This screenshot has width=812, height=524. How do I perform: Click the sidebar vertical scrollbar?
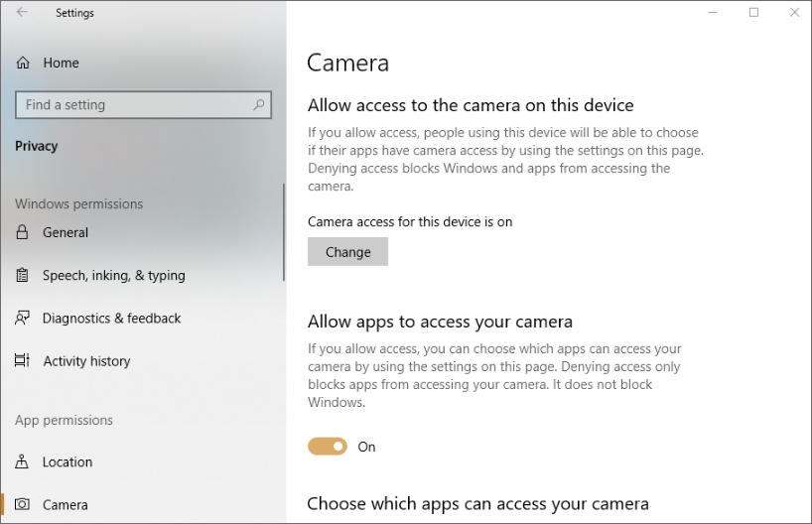[x=284, y=233]
